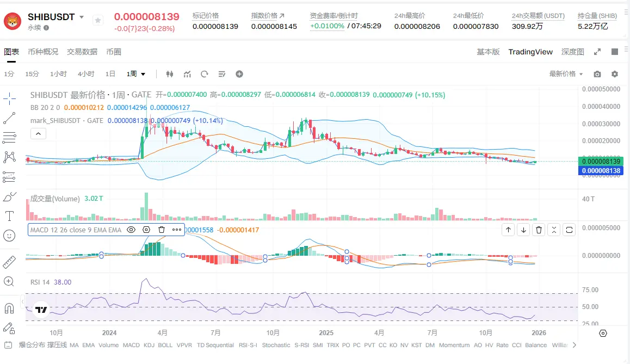Switch to 深度图 view
This screenshot has height=364, width=630.
pyautogui.click(x=572, y=52)
